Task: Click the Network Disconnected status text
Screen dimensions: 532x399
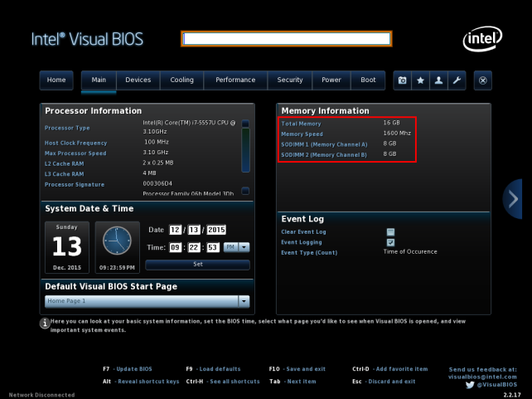Action: [x=41, y=395]
